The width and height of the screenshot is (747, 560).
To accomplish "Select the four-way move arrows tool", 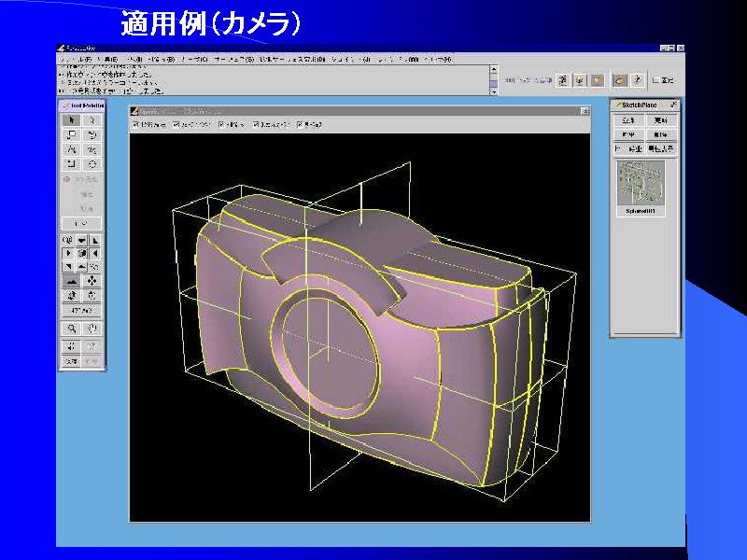I will pyautogui.click(x=92, y=280).
